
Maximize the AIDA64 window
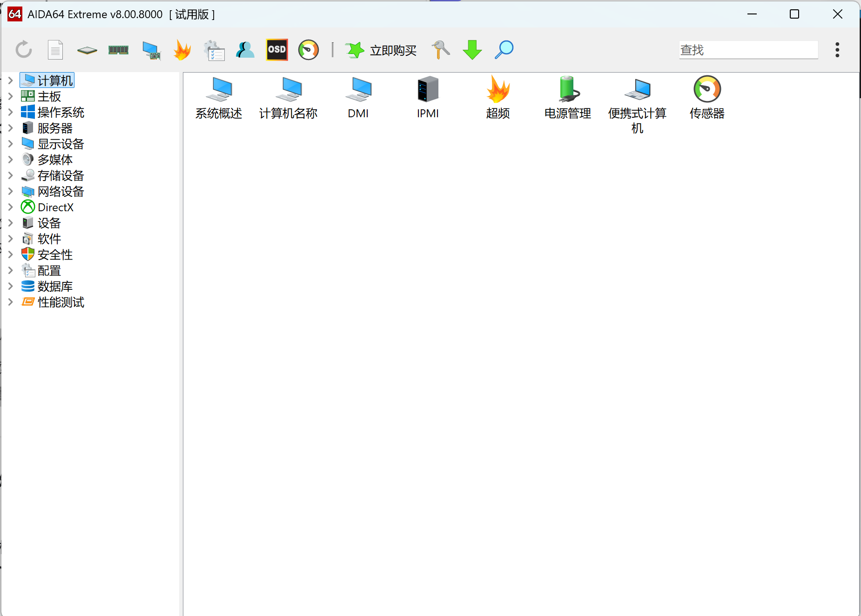(794, 14)
